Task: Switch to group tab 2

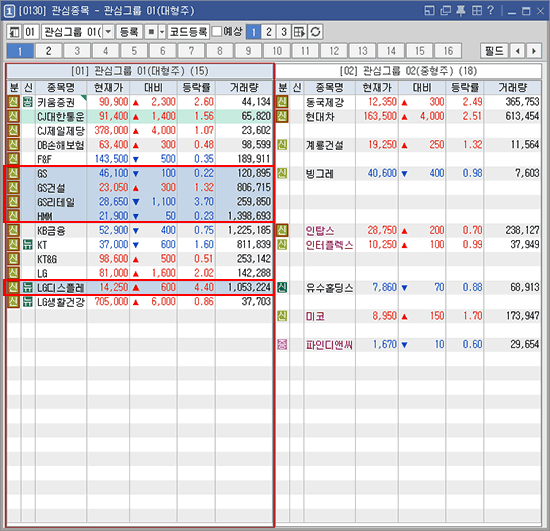Action: coord(48,51)
